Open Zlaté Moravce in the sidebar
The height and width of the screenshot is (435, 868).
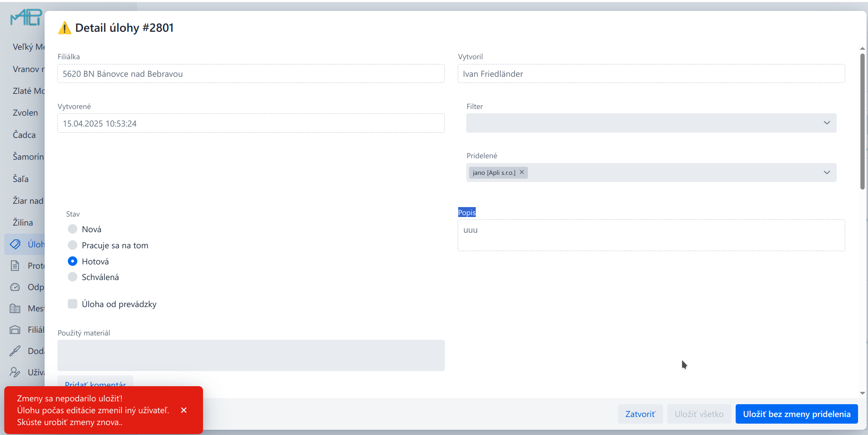[x=28, y=91]
